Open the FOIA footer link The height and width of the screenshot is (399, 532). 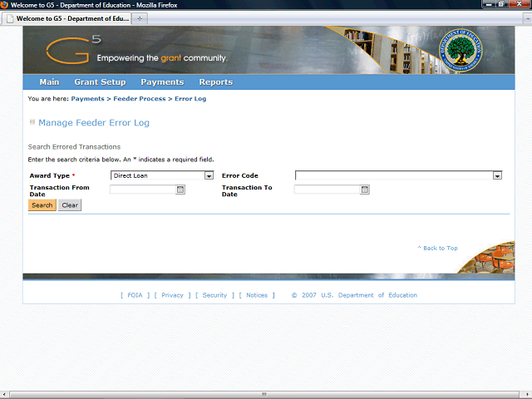click(x=135, y=295)
